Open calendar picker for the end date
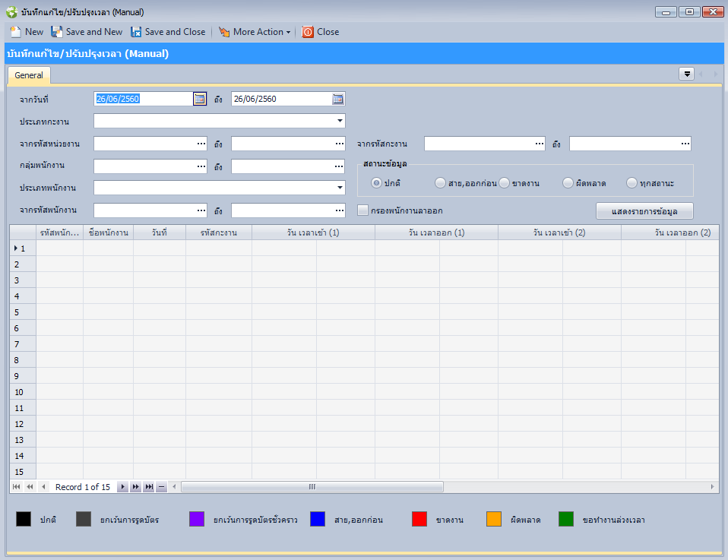Screen dimensions: 728x560 pyautogui.click(x=338, y=99)
